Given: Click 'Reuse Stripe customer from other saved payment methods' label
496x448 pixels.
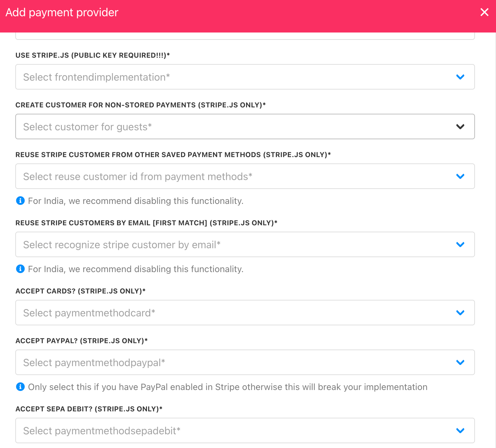Looking at the screenshot, I should coord(173,155).
